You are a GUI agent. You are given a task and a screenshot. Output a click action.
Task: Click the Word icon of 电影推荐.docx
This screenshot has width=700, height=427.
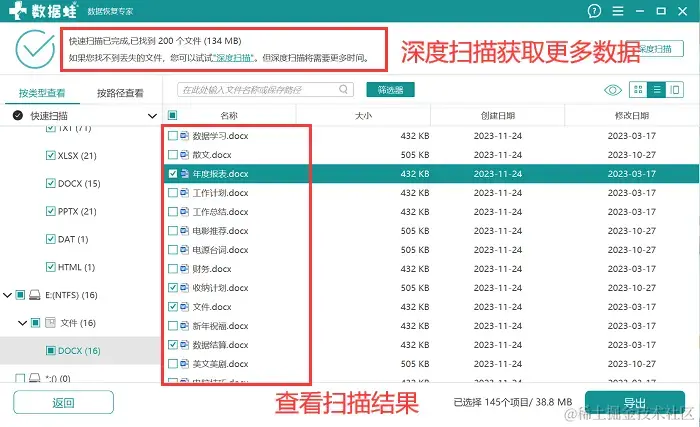pyautogui.click(x=184, y=231)
